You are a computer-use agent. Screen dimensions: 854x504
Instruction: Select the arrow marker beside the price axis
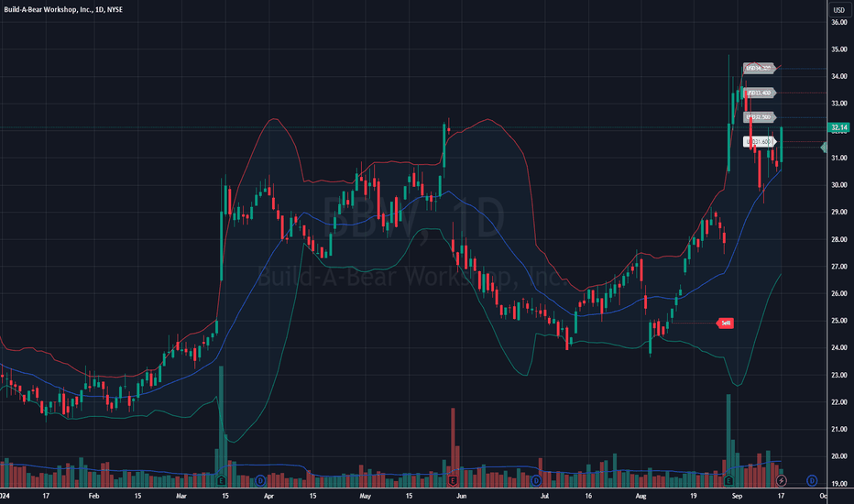(824, 148)
